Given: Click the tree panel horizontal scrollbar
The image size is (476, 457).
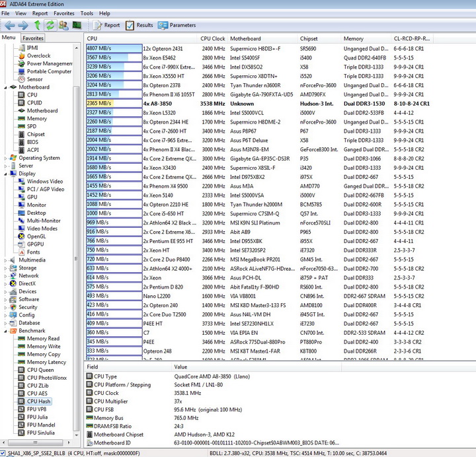Looking at the screenshot, I should point(36,442).
